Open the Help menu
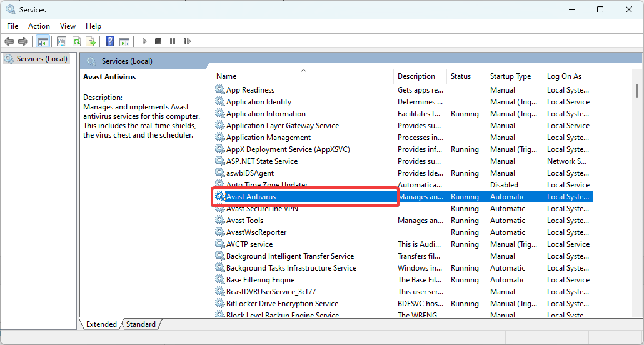644x345 pixels. (x=93, y=26)
